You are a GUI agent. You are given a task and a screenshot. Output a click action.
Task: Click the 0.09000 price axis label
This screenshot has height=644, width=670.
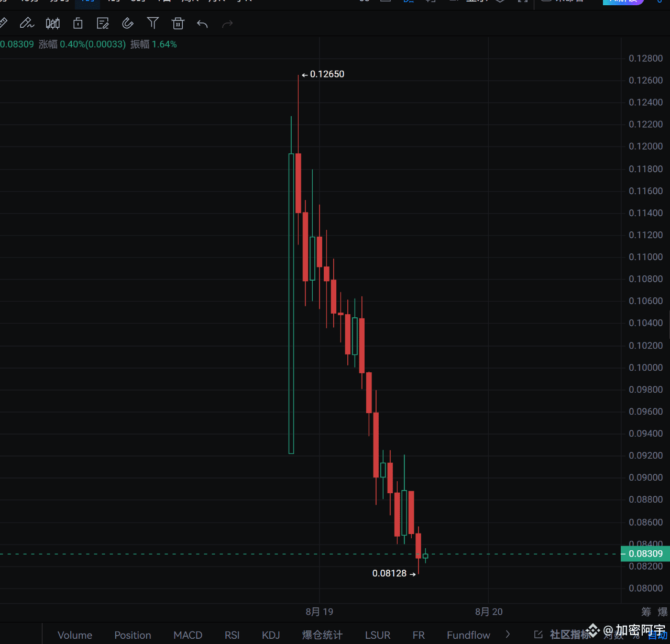coord(645,478)
